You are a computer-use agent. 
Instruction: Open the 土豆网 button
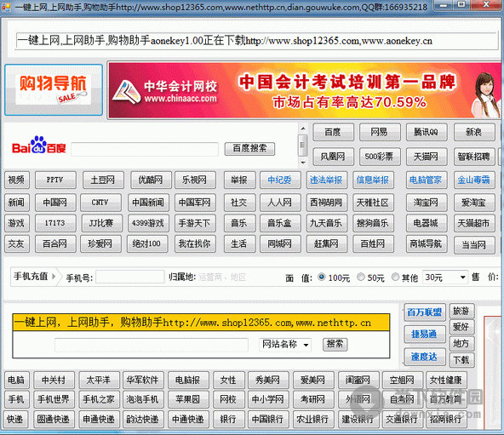point(103,180)
